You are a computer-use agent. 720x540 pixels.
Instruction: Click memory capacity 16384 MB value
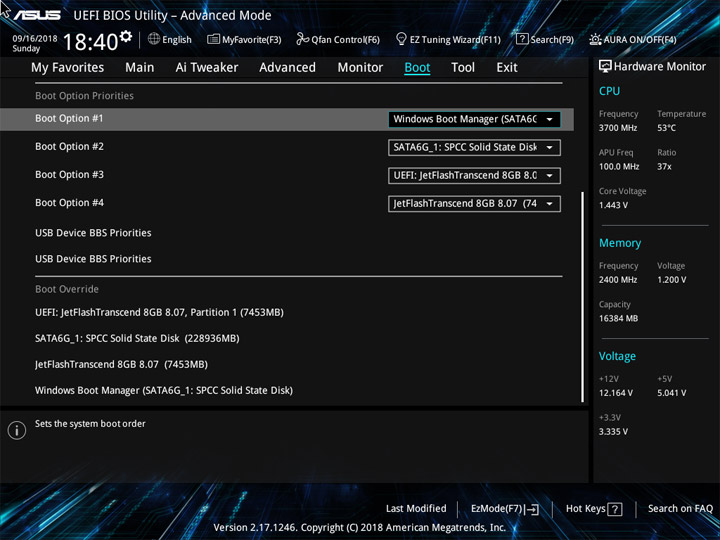pos(618,318)
